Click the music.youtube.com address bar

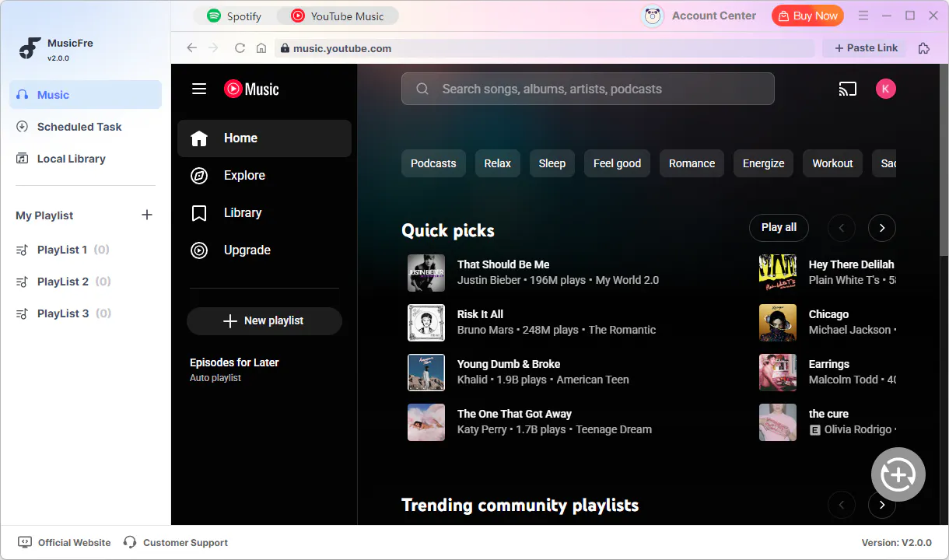[x=545, y=48]
